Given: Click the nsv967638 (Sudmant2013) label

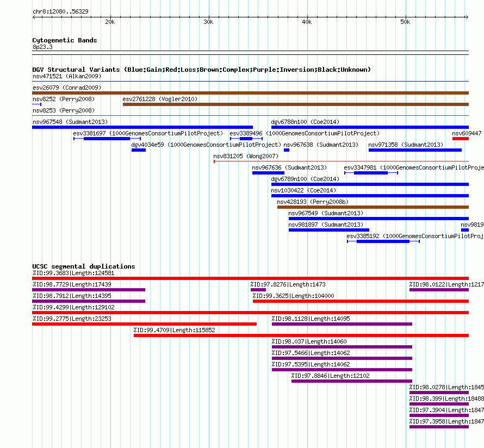Looking at the screenshot, I should (x=321, y=145).
